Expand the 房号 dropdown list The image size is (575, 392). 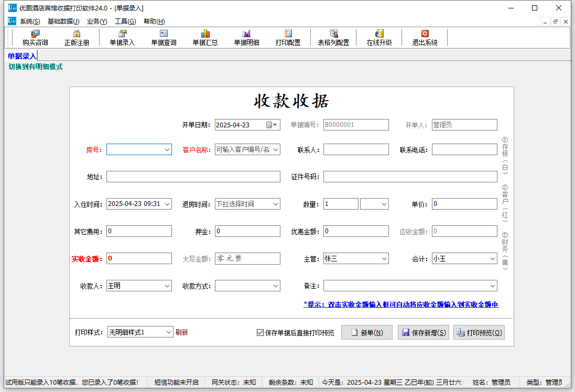coord(167,149)
